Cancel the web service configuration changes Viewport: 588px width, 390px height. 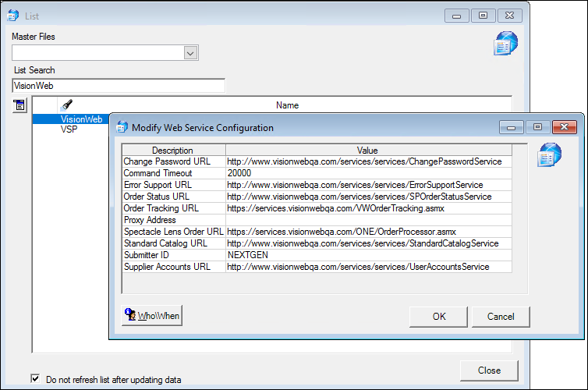tap(501, 317)
